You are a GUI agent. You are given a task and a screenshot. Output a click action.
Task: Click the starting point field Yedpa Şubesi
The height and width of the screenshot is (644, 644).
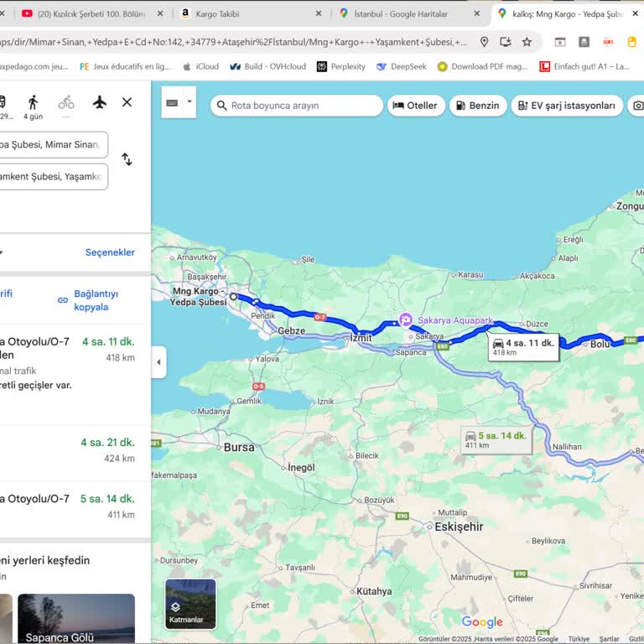[54, 144]
